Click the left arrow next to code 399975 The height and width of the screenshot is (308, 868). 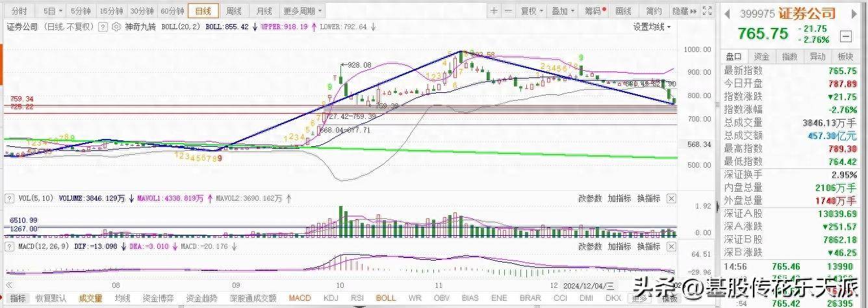(x=726, y=13)
